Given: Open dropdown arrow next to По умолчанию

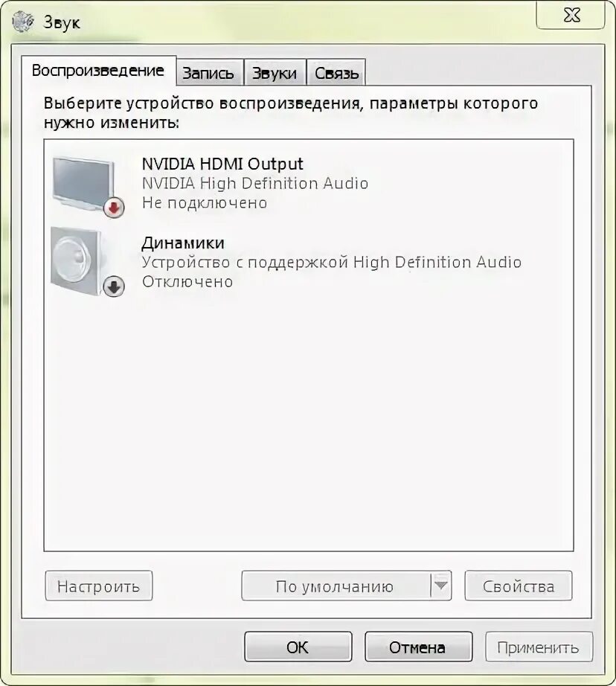Looking at the screenshot, I should 440,586.
